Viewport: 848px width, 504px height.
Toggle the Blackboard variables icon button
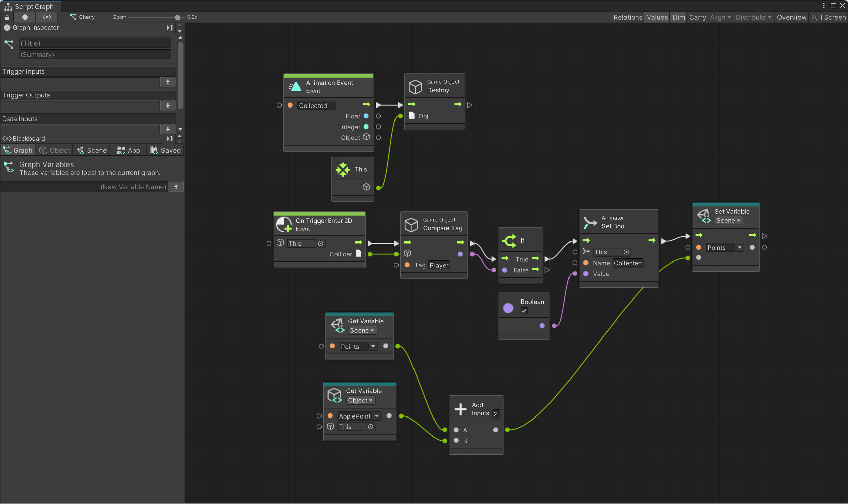click(47, 17)
